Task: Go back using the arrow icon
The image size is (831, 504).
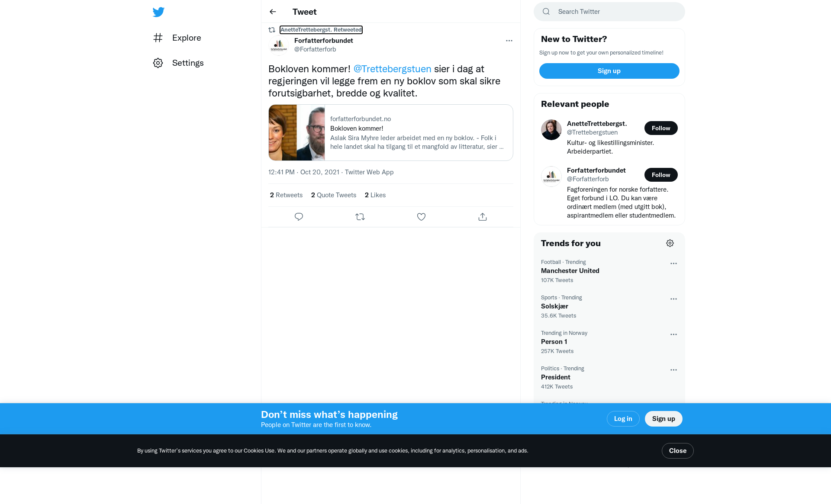Action: [273, 12]
